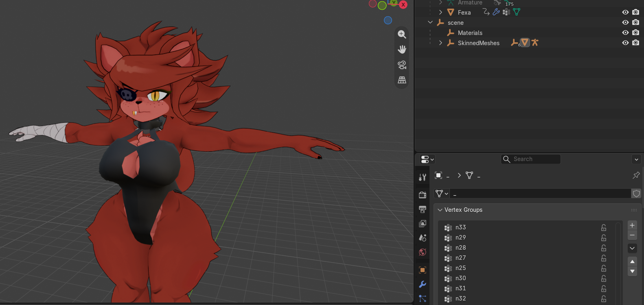
Task: Open the properties editor type dropdown
Action: pyautogui.click(x=427, y=159)
